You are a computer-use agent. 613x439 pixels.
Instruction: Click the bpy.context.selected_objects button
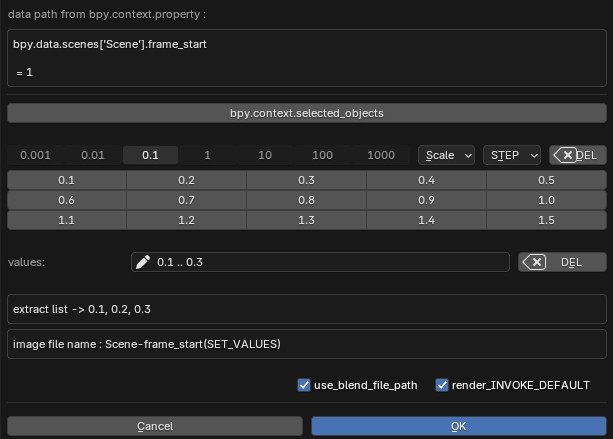307,113
